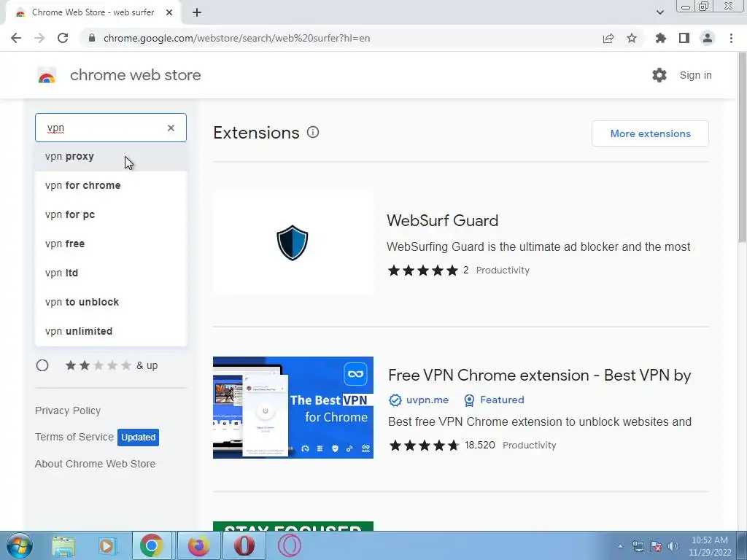Click the Chrome Web Store rainbow logo
747x560 pixels.
pos(47,75)
